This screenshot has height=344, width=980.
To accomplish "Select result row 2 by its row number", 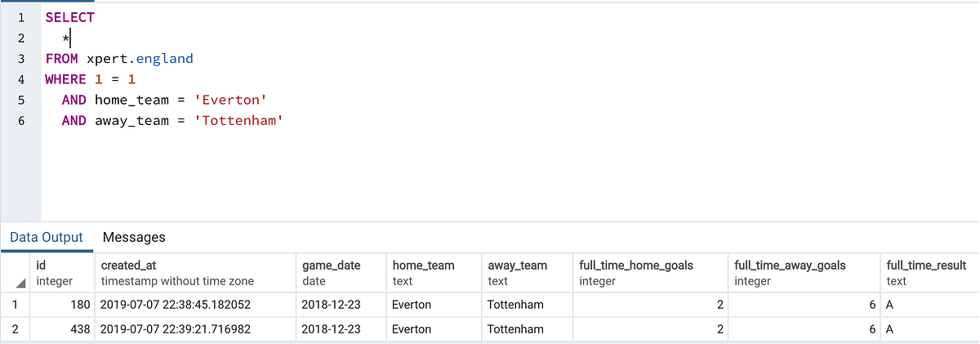I will [15, 329].
